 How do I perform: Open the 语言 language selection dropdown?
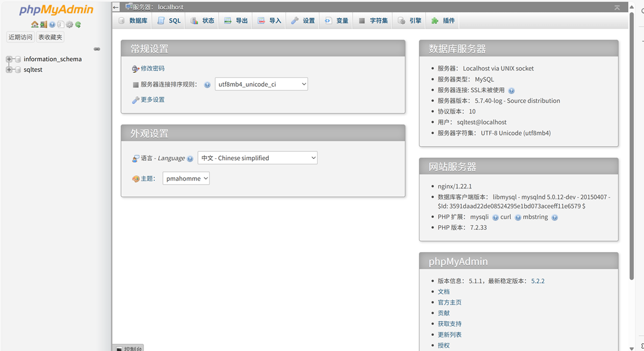click(x=258, y=157)
